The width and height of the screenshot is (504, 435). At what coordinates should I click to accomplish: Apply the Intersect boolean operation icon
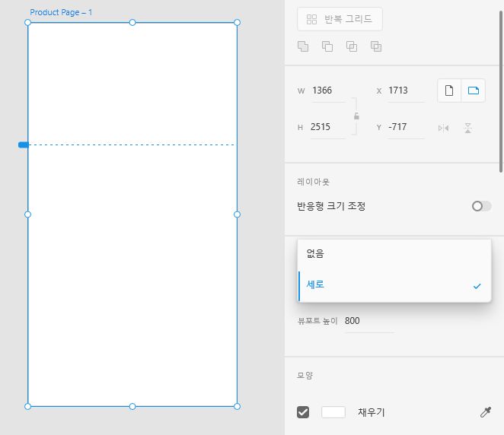[x=352, y=46]
